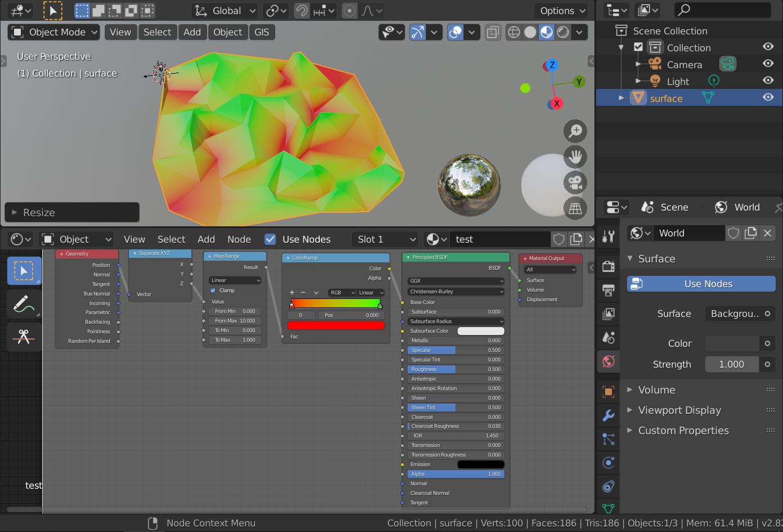Open the Modifier Properties wrench tab
This screenshot has width=783, height=532.
click(608, 415)
